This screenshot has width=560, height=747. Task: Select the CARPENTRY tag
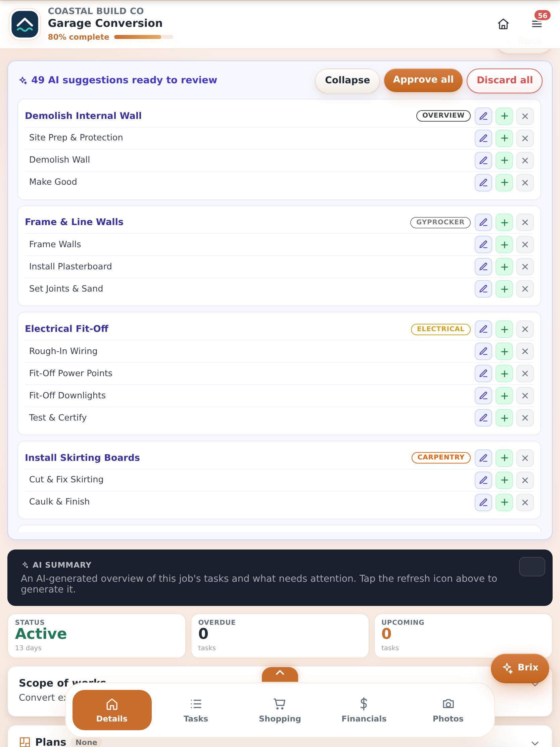point(441,457)
